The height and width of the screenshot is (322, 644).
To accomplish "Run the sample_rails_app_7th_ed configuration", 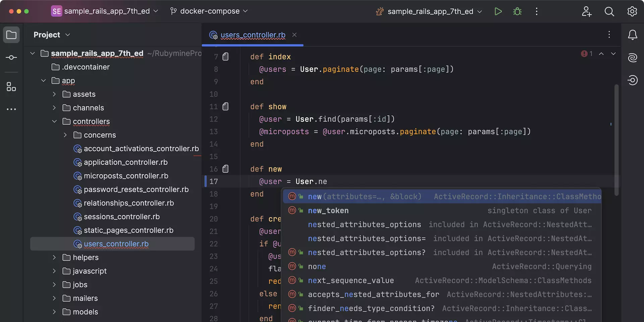I will point(498,11).
